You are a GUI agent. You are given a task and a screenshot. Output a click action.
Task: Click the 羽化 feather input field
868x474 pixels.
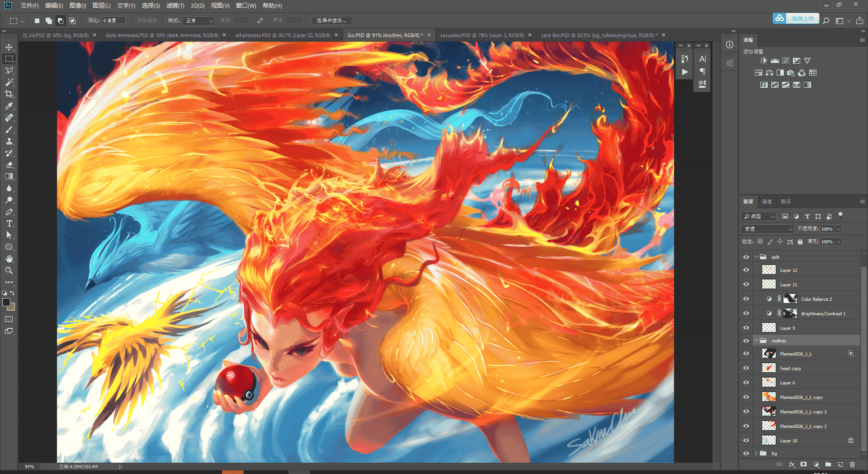point(113,21)
